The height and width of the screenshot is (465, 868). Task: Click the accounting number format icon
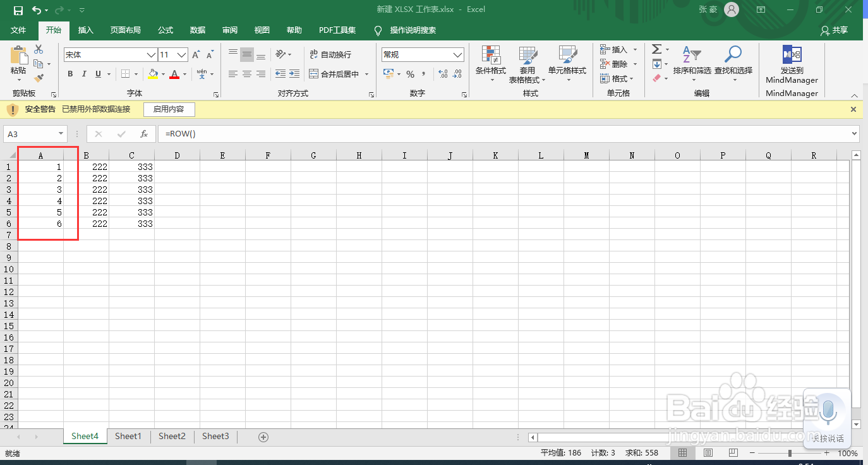click(389, 74)
